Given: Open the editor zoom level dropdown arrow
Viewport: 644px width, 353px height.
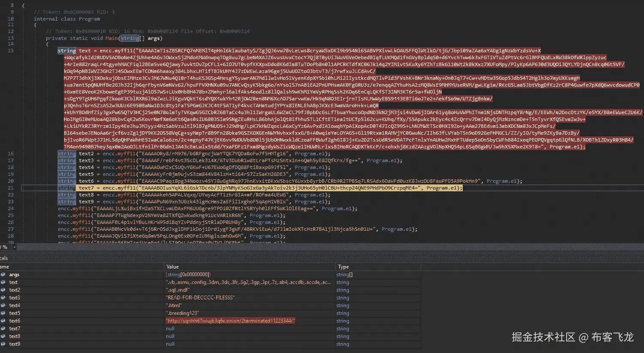Looking at the screenshot, I should [14, 247].
